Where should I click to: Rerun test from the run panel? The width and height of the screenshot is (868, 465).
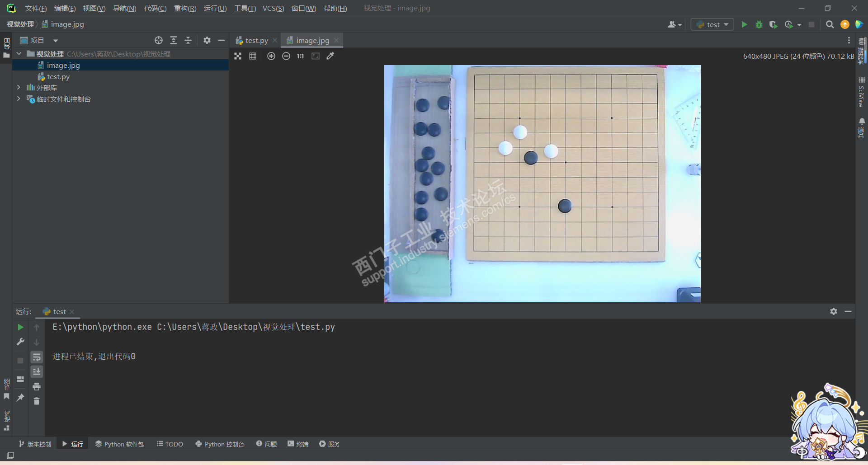click(x=20, y=327)
